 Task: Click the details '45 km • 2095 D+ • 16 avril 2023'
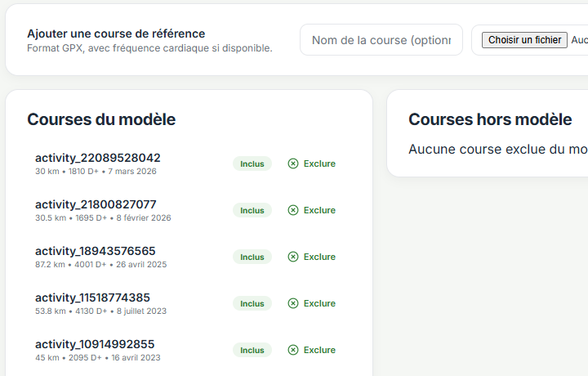pyautogui.click(x=98, y=357)
